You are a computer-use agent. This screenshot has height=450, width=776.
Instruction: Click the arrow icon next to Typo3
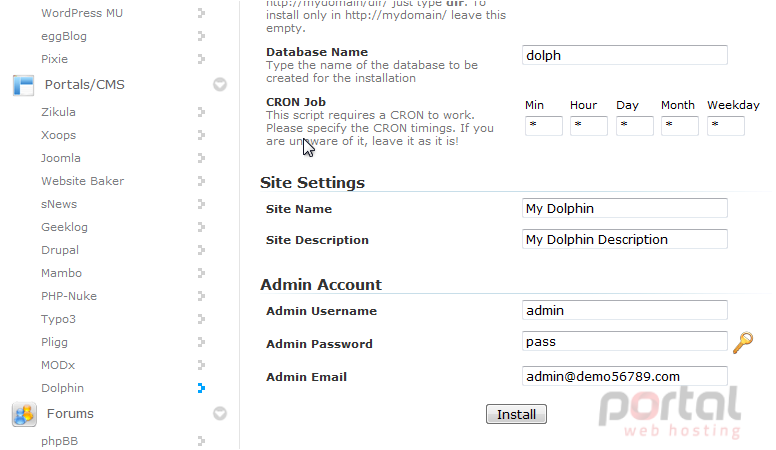(201, 319)
